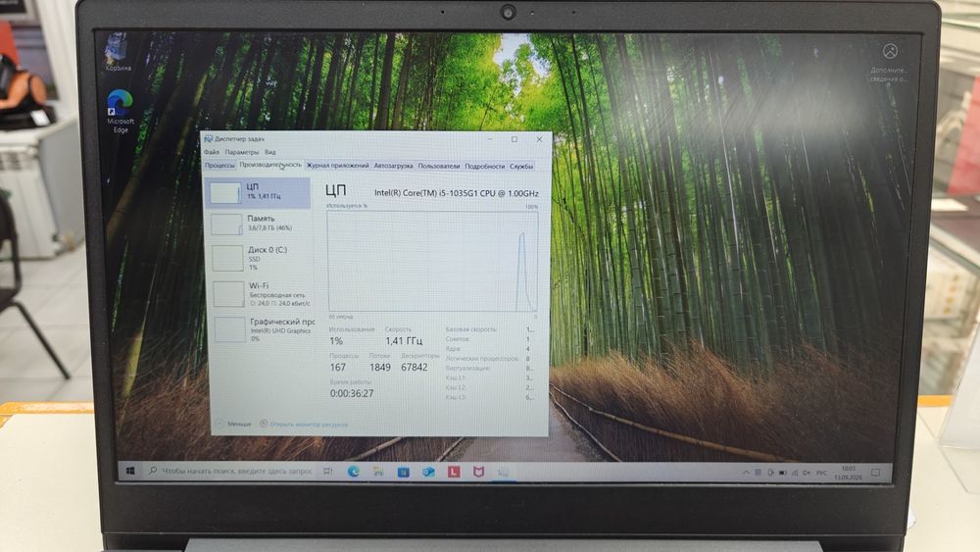Click the Память mini graph thumbnail
The image size is (980, 552).
[227, 225]
